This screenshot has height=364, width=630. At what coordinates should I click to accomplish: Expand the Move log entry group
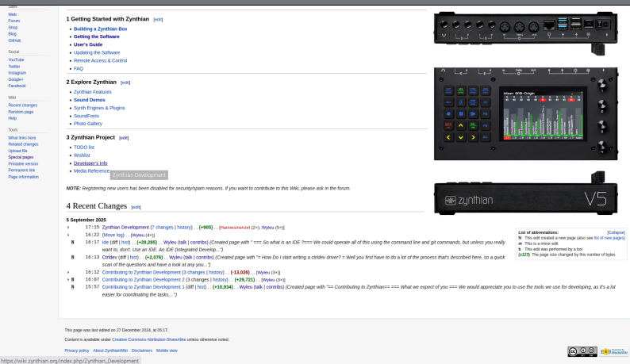[68, 235]
